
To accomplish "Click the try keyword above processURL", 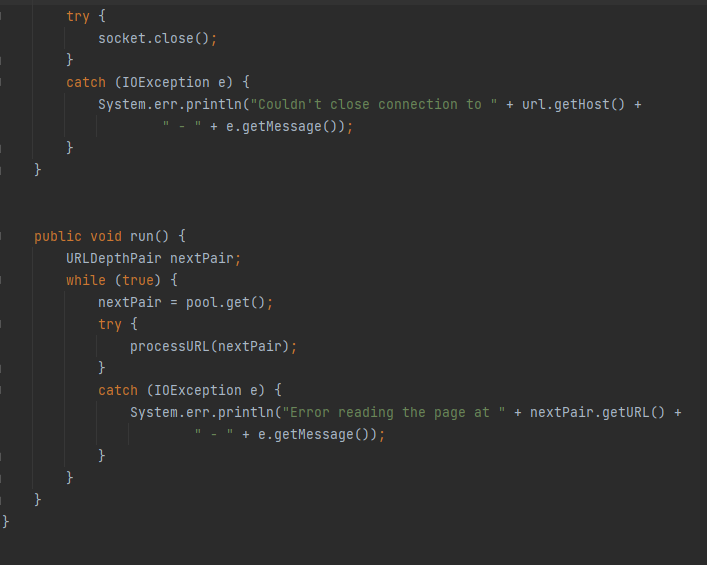I will click(x=110, y=324).
